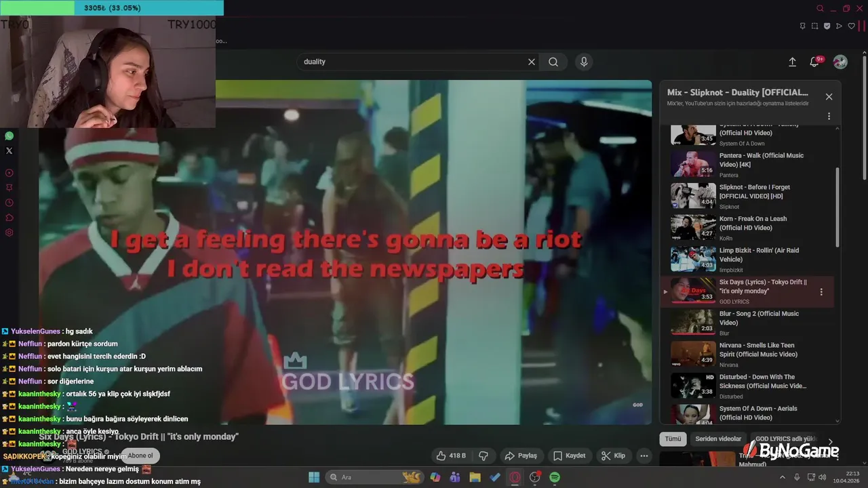Open the YouTube account avatar menu
This screenshot has width=868, height=488.
(x=840, y=62)
